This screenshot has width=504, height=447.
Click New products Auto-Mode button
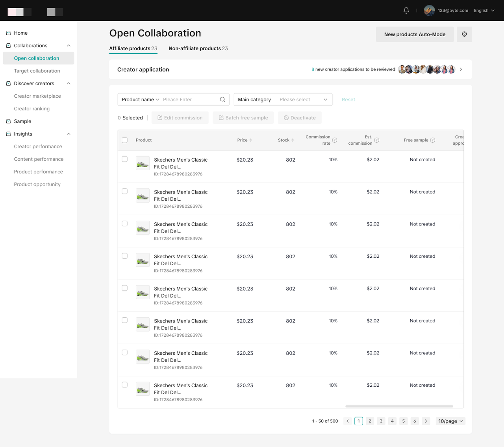(415, 34)
